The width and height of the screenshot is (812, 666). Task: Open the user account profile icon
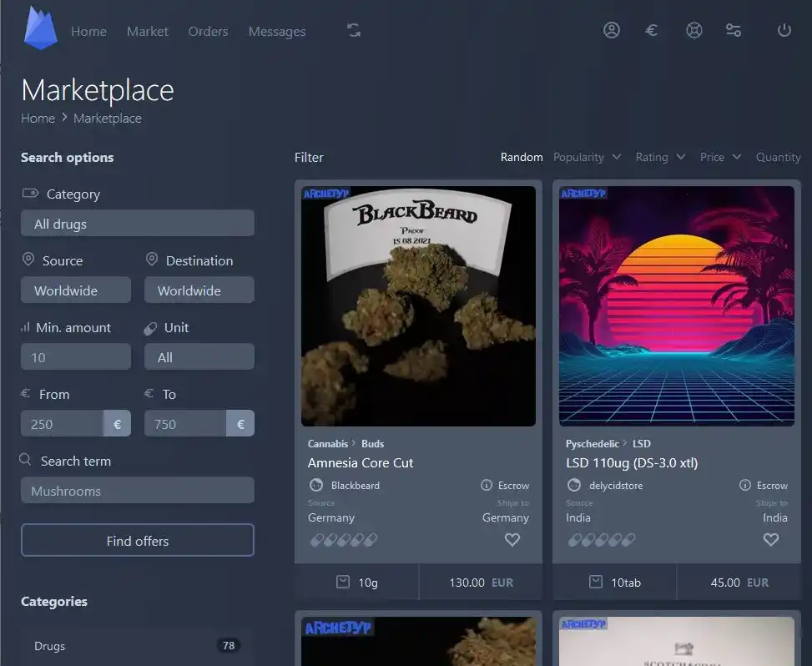(x=612, y=30)
